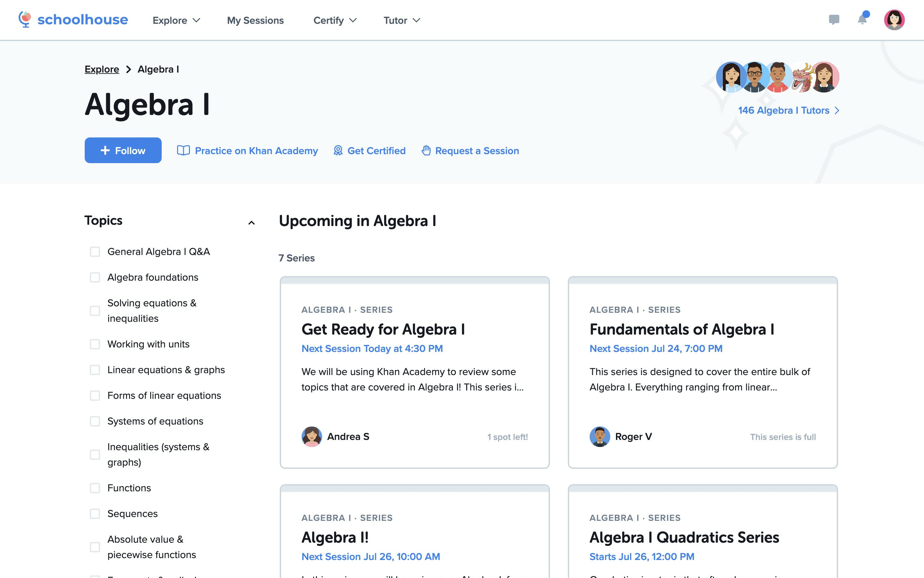This screenshot has width=924, height=578.
Task: Click Roger V tutor avatar
Action: click(x=599, y=437)
